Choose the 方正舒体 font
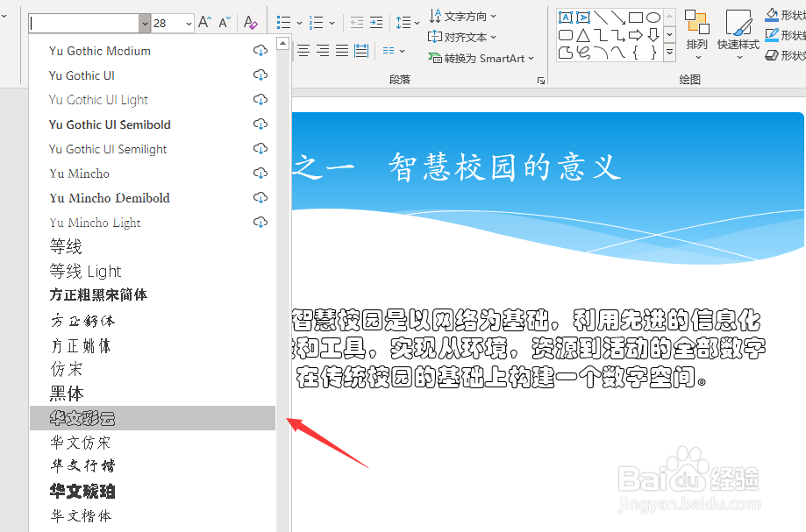Screen dimensions: 806x532 (x=153, y=321)
